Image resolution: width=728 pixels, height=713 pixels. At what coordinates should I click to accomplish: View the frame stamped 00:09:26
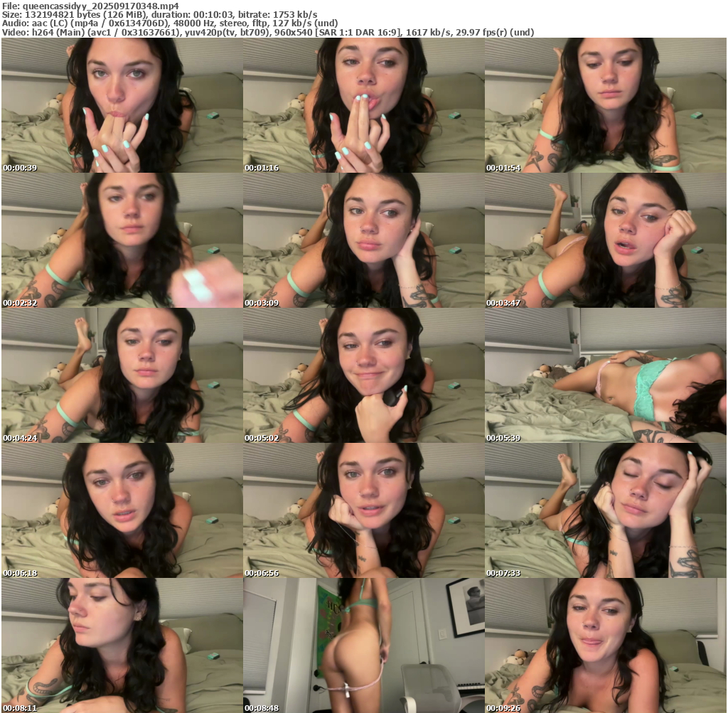click(x=606, y=645)
